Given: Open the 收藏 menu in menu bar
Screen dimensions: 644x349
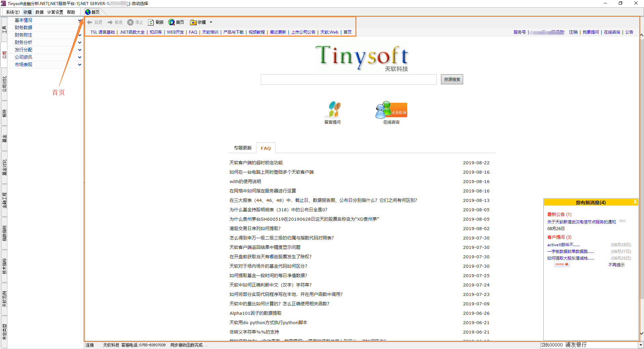Looking at the screenshot, I should click(28, 12).
